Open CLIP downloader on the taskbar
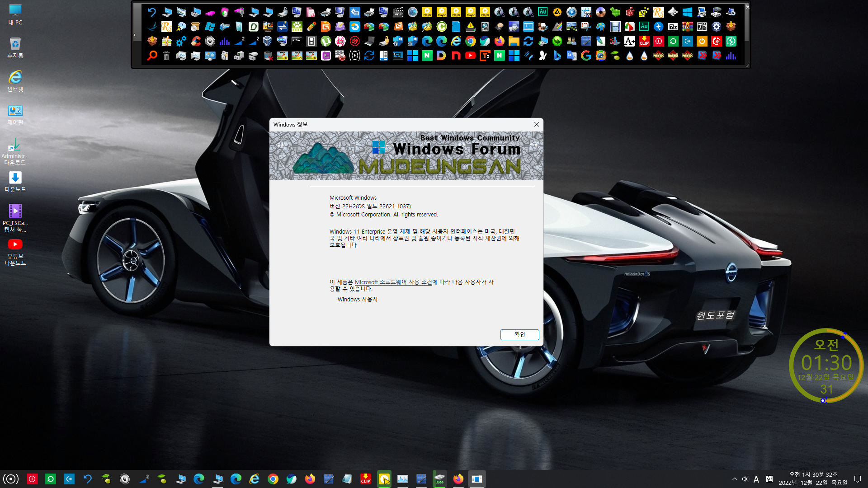Viewport: 868px width, 488px height. 366,479
